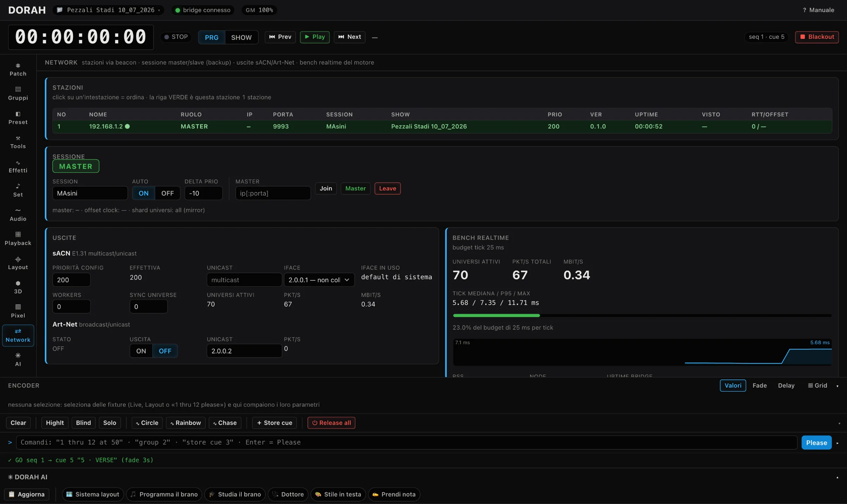Screen dimensions: 847x504
Task: Open the sACN IFACE dropdown
Action: (319, 280)
